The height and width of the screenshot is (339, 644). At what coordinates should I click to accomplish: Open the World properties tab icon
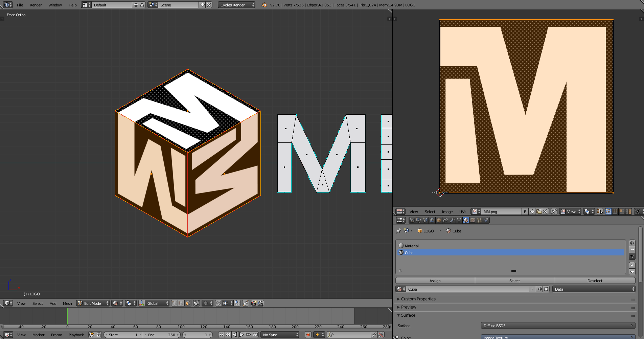pyautogui.click(x=432, y=220)
